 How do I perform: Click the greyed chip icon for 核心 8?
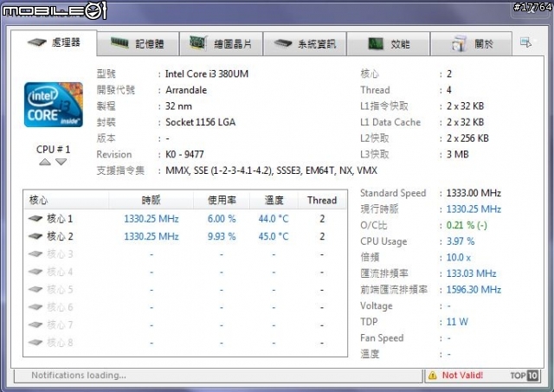click(x=35, y=342)
